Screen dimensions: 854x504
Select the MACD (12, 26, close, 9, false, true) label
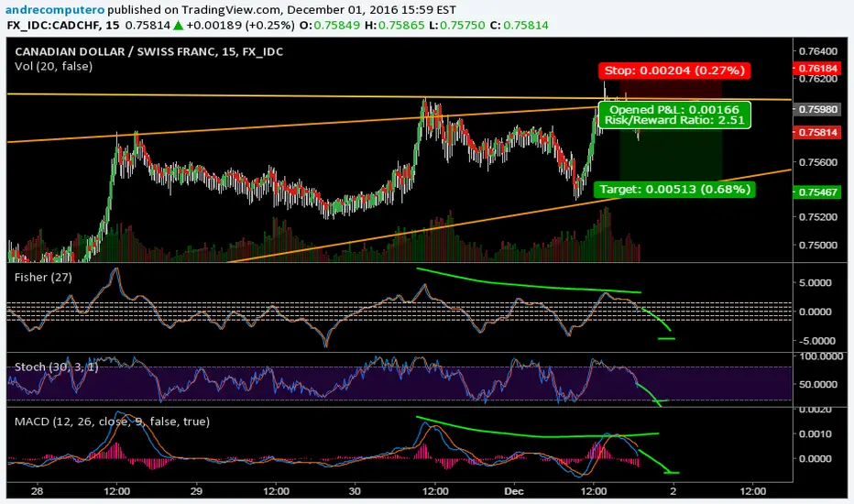pyautogui.click(x=112, y=422)
